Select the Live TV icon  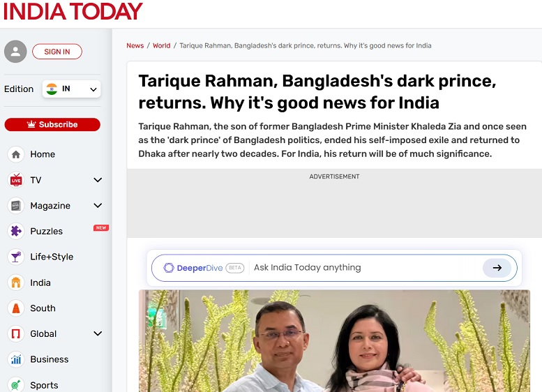coord(16,180)
